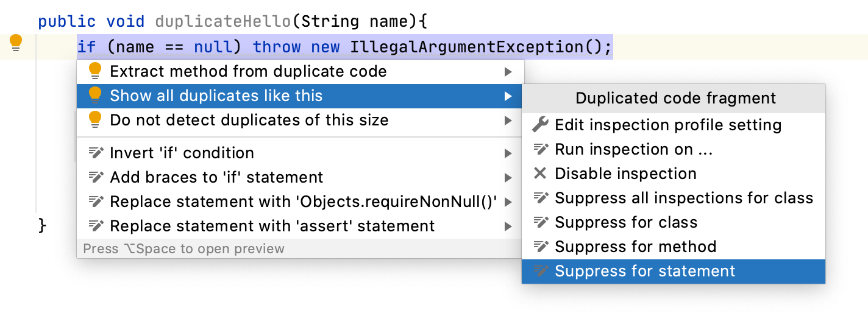Click the wrench icon for inspection profile
The width and height of the screenshot is (868, 319).
[540, 125]
